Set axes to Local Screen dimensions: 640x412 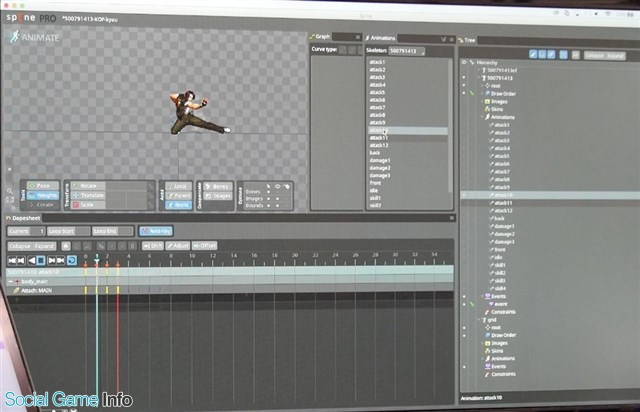(179, 186)
